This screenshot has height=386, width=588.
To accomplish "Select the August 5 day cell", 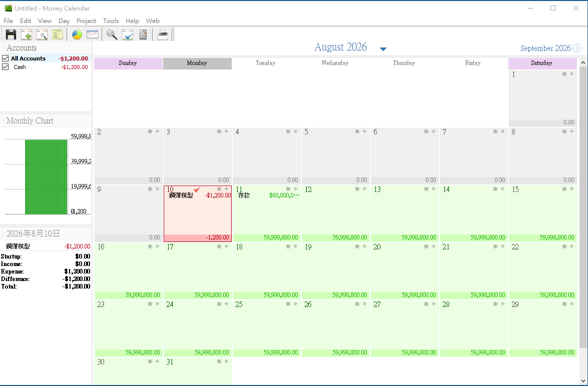I will (335, 156).
